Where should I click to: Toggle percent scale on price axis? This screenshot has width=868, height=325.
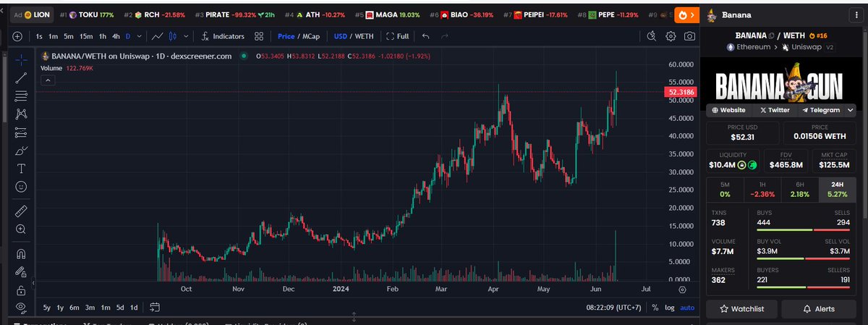[x=655, y=308]
